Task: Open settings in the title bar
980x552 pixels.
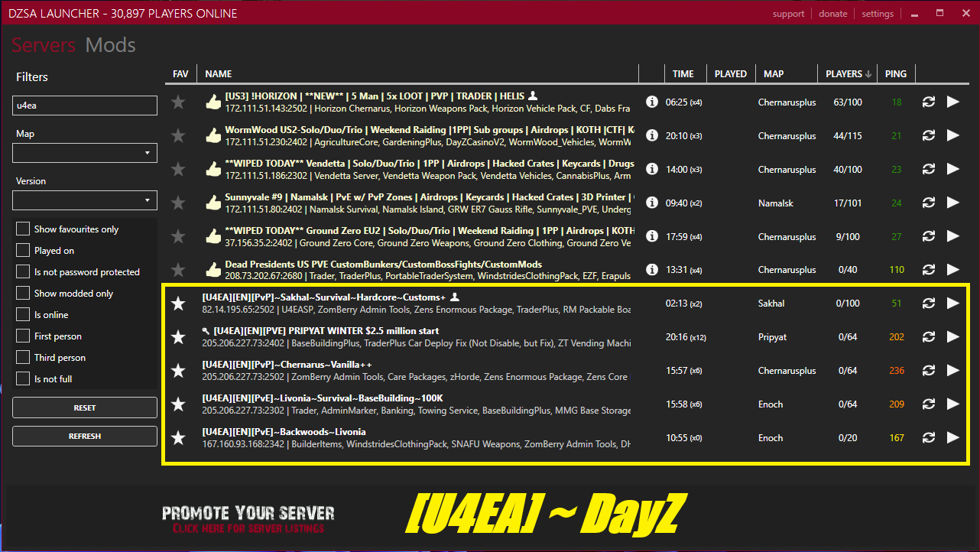Action: [x=878, y=14]
